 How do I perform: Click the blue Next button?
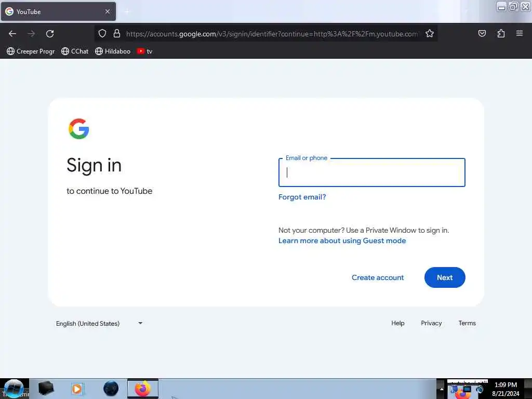[445, 277]
